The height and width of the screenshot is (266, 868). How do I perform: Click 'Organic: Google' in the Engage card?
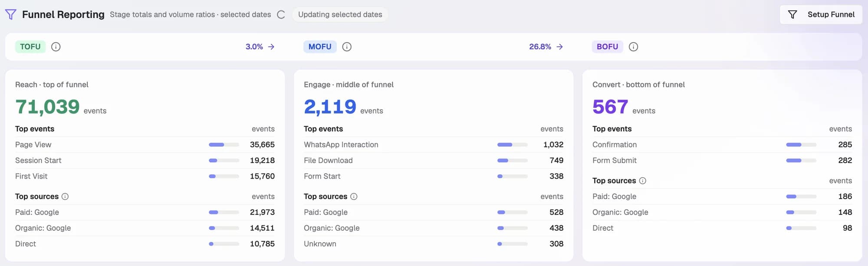[x=332, y=228]
